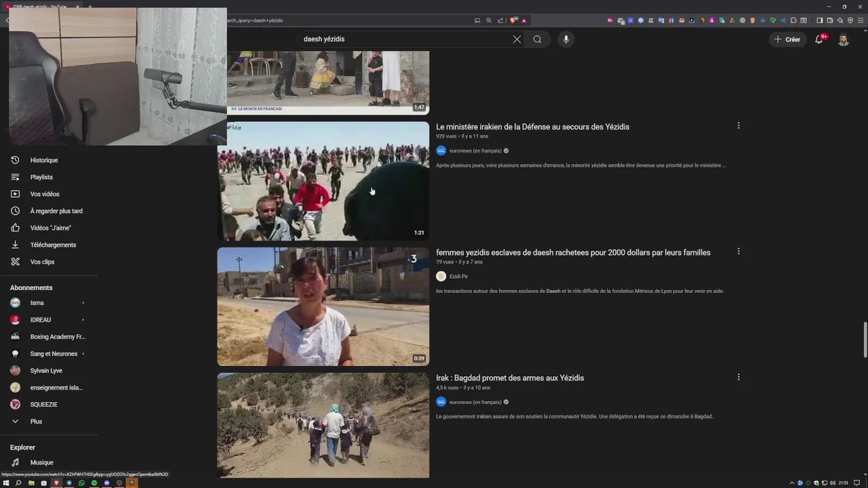
Task: Open Spotify from the taskbar
Action: coord(94,483)
